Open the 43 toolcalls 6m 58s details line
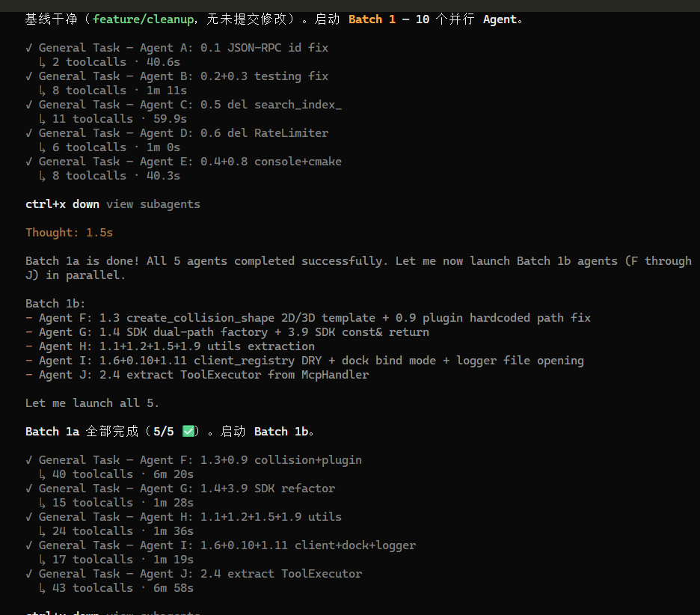Image resolution: width=700 pixels, height=615 pixels. tap(123, 588)
